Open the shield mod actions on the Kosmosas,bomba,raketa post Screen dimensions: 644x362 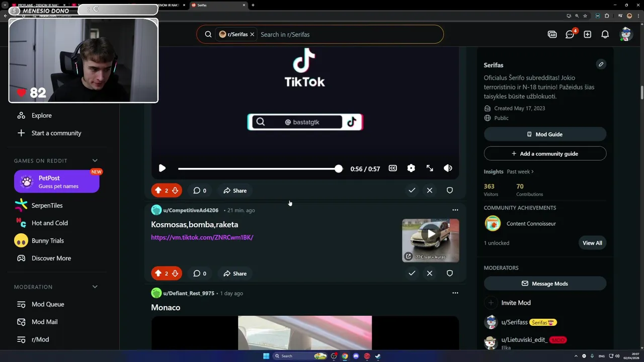[x=450, y=274]
